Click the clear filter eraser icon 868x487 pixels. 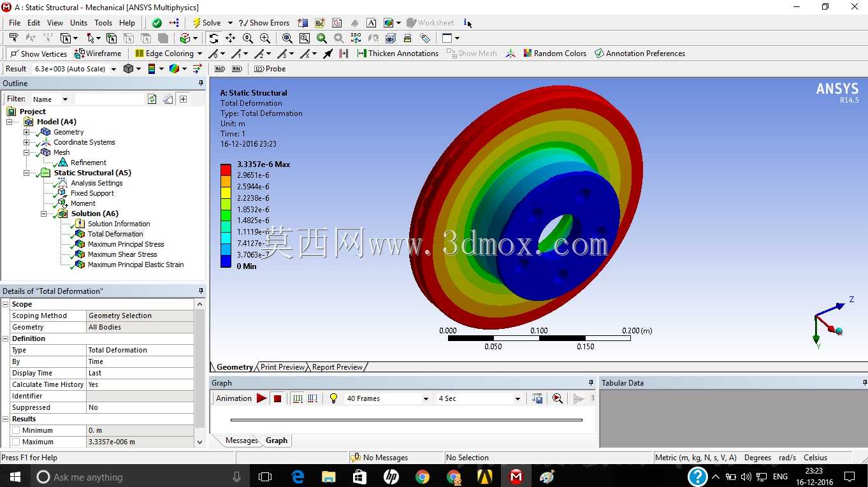tap(168, 99)
